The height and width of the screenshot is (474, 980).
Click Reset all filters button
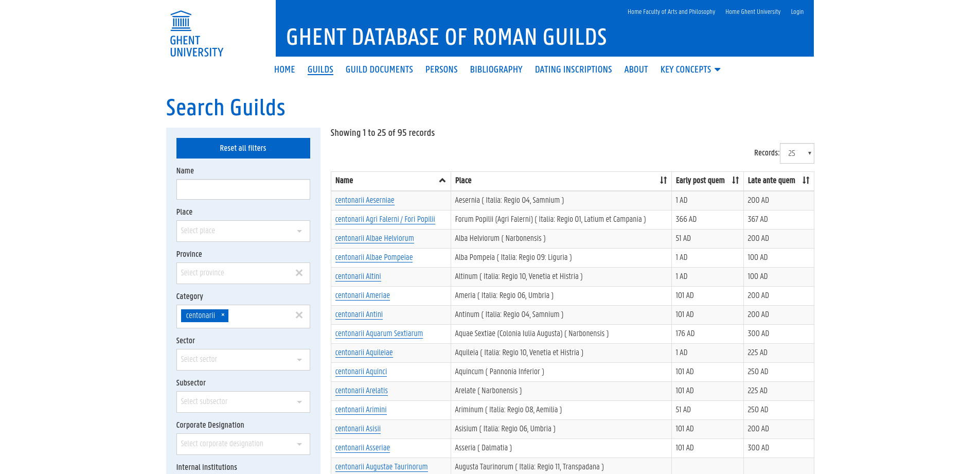coord(243,148)
